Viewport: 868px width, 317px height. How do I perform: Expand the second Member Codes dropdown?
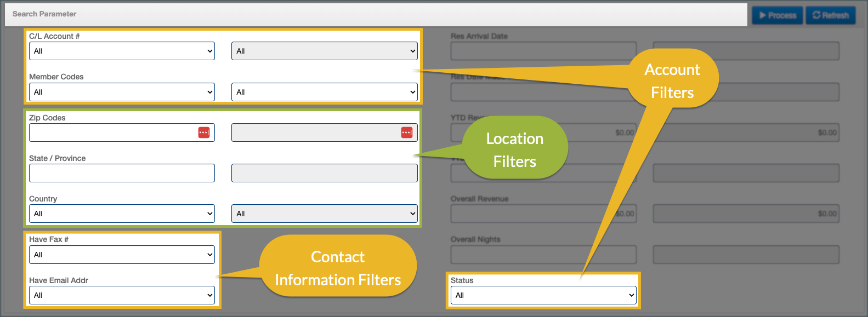click(x=324, y=92)
